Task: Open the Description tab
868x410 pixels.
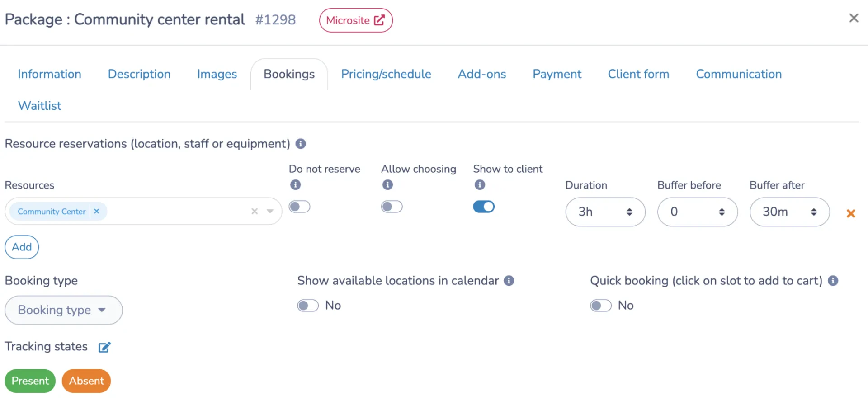Action: pos(139,74)
